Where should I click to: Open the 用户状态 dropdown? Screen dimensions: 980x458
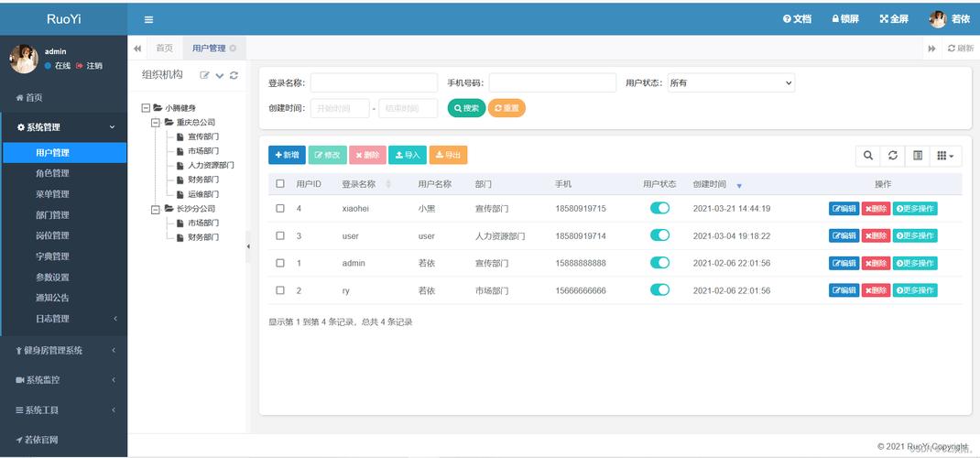[731, 82]
